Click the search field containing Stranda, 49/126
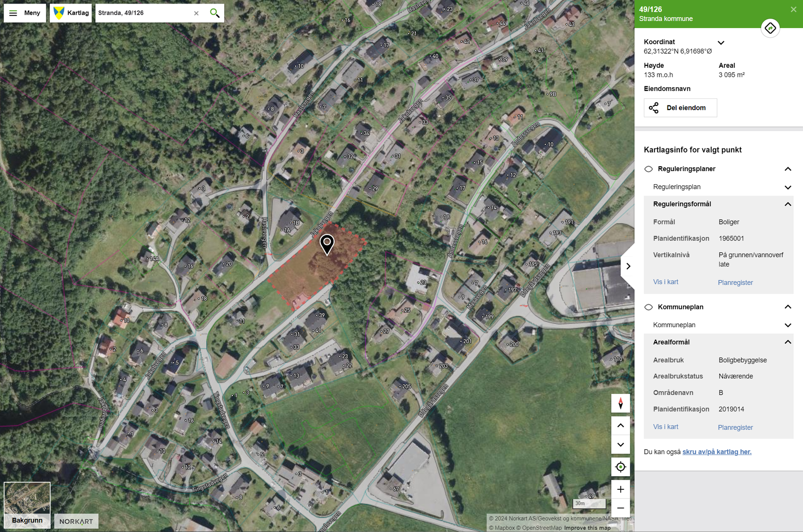Viewport: 803px width, 532px height. pyautogui.click(x=143, y=13)
